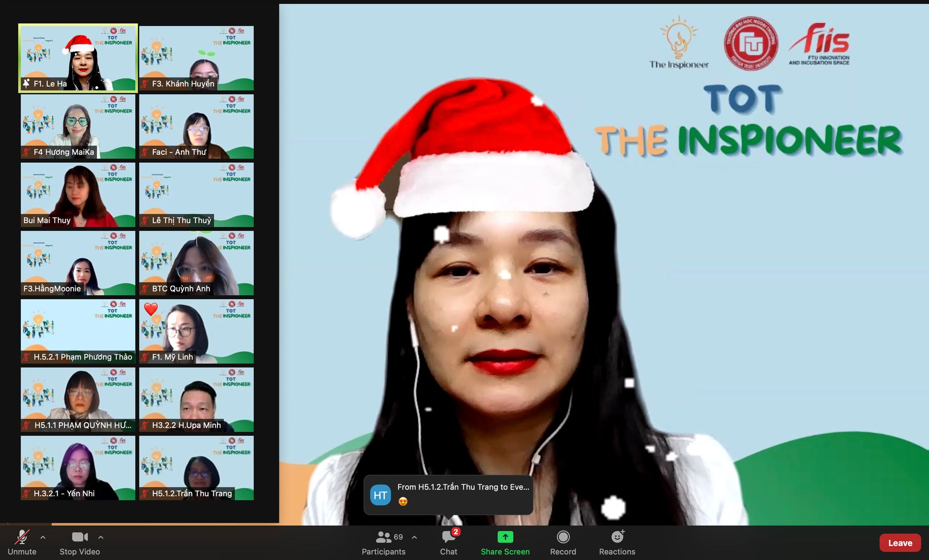Click muted mic icon on H5.1.2.Trần Thu Trang tile
The height and width of the screenshot is (560, 929).
click(x=145, y=494)
